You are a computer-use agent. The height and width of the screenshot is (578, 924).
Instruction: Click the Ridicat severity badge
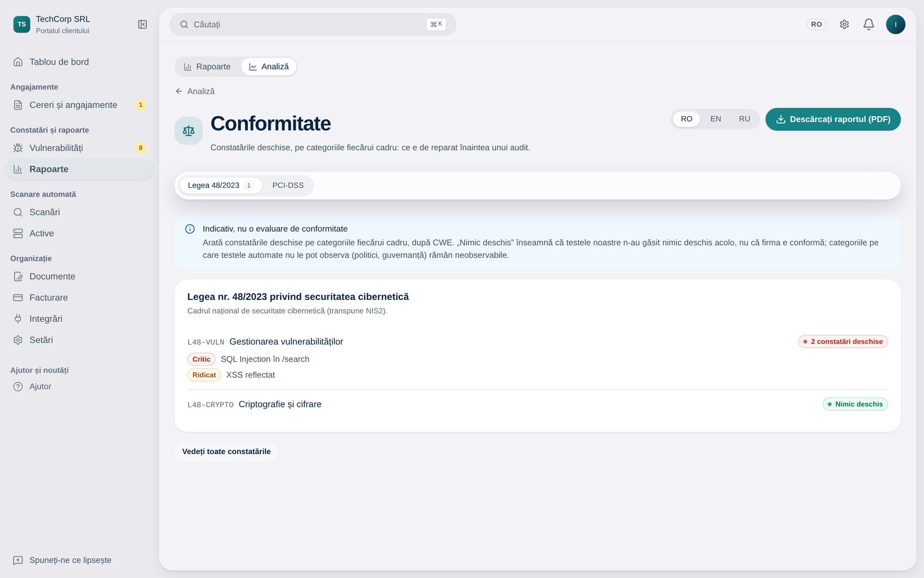204,375
